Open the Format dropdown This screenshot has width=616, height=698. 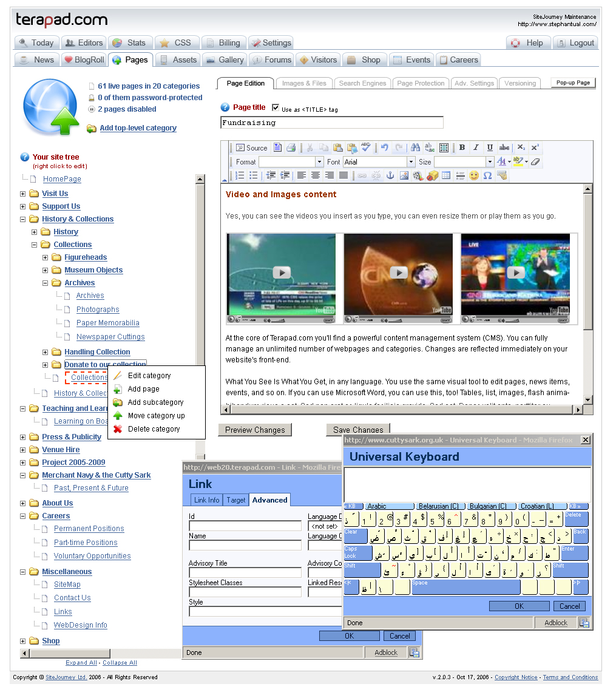click(x=320, y=161)
